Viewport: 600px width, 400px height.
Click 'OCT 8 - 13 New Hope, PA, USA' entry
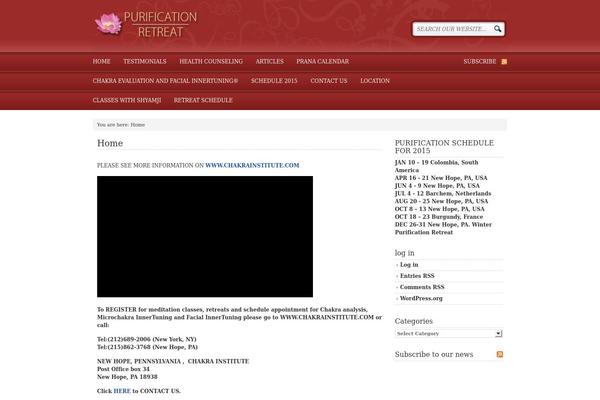[x=440, y=209]
